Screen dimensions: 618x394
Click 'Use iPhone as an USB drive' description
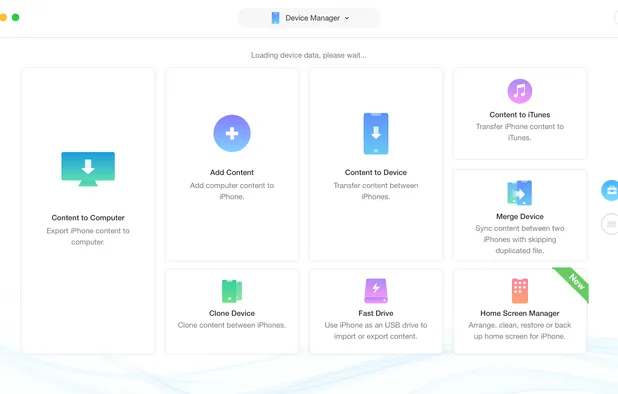(x=376, y=331)
